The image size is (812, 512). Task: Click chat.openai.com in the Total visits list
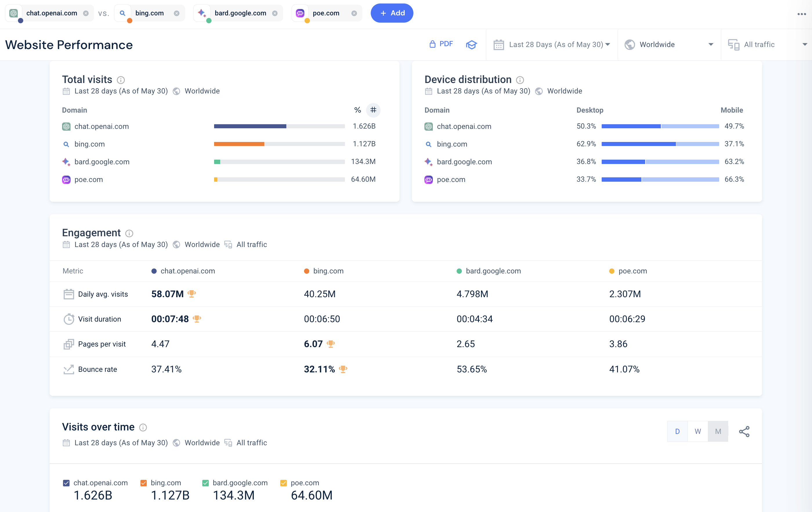(x=102, y=126)
